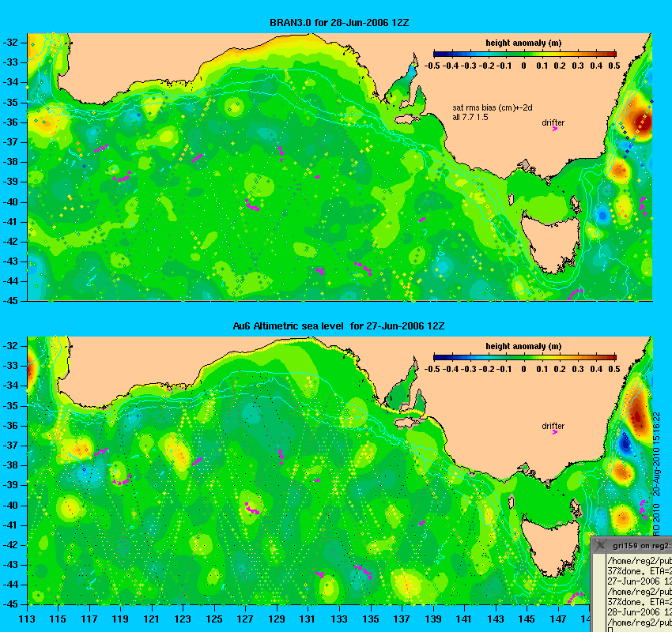Click the 'sat rms bias (cm)+-2d' annotation

point(493,108)
